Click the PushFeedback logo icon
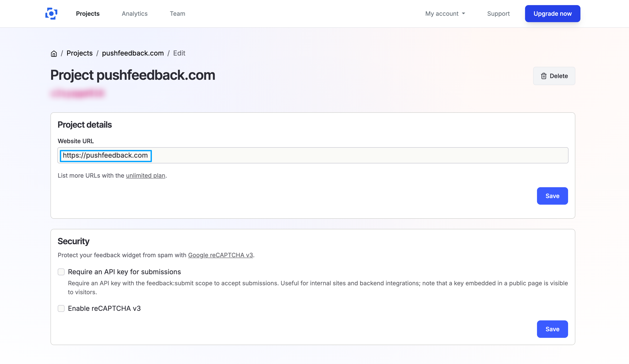This screenshot has width=629, height=364. click(51, 13)
